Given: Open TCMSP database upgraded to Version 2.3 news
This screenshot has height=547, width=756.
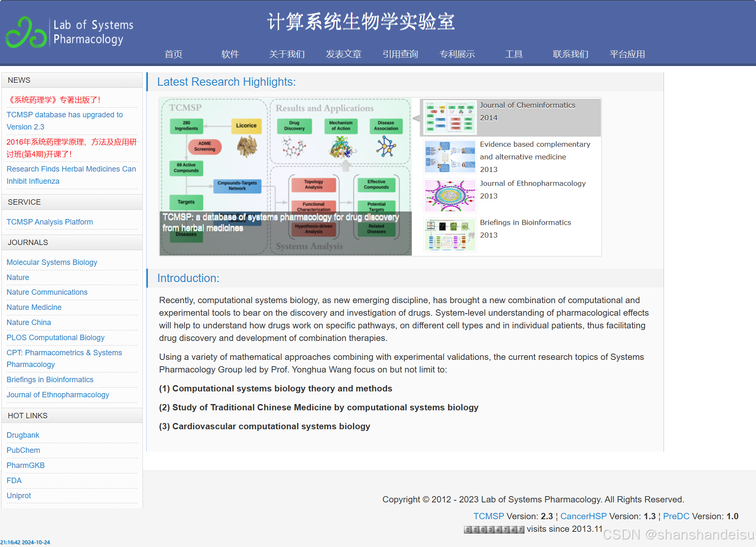Looking at the screenshot, I should pos(65,121).
